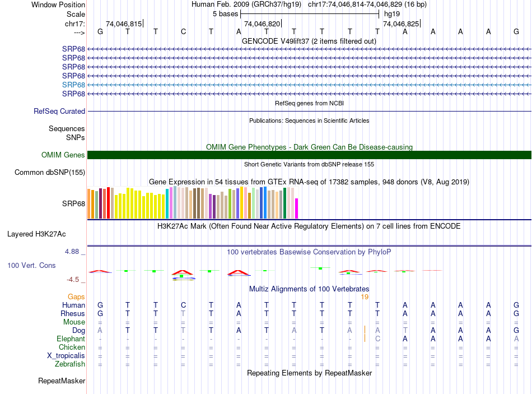The image size is (532, 394).
Task: Click position label 74,046,815
Action: (124, 24)
